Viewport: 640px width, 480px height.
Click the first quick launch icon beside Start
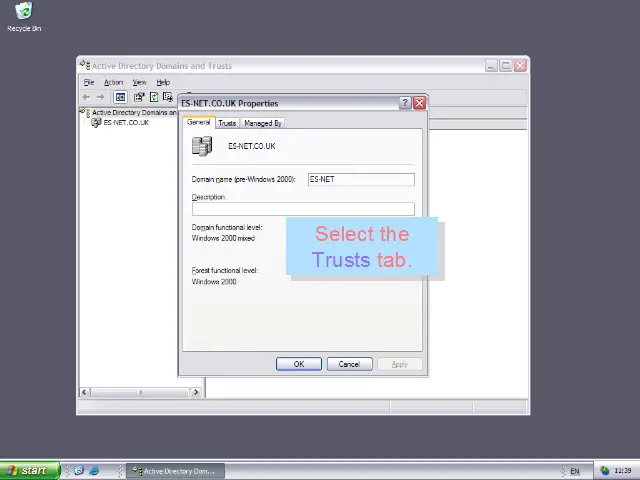pyautogui.click(x=79, y=471)
